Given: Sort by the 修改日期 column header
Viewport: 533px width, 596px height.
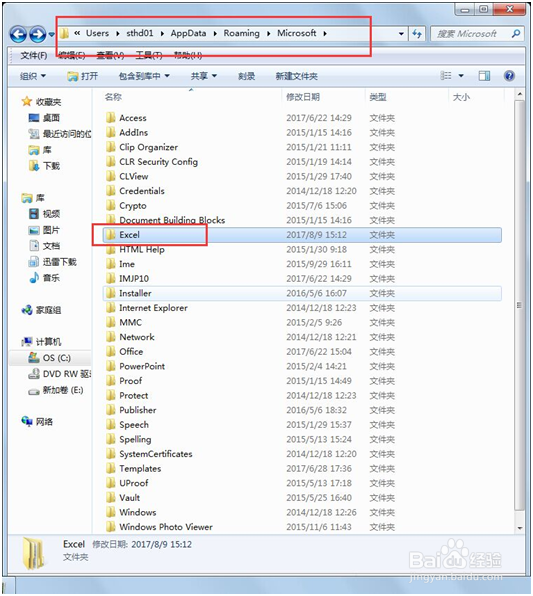Looking at the screenshot, I should [303, 97].
